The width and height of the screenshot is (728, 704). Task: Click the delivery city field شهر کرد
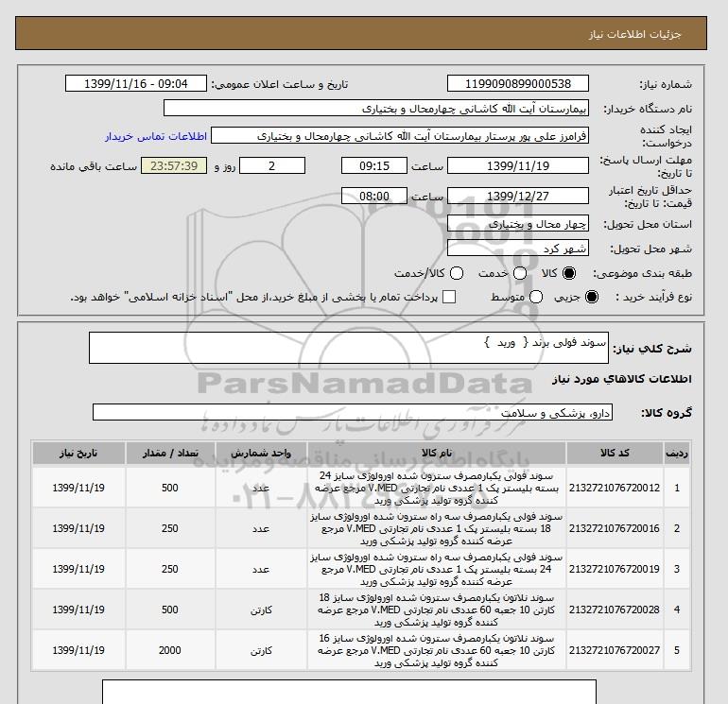[518, 249]
